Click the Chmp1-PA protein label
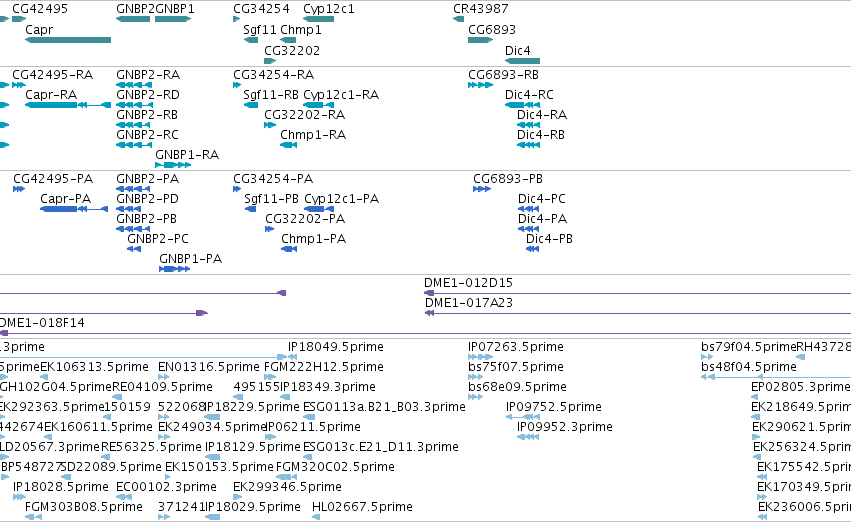 click(314, 239)
